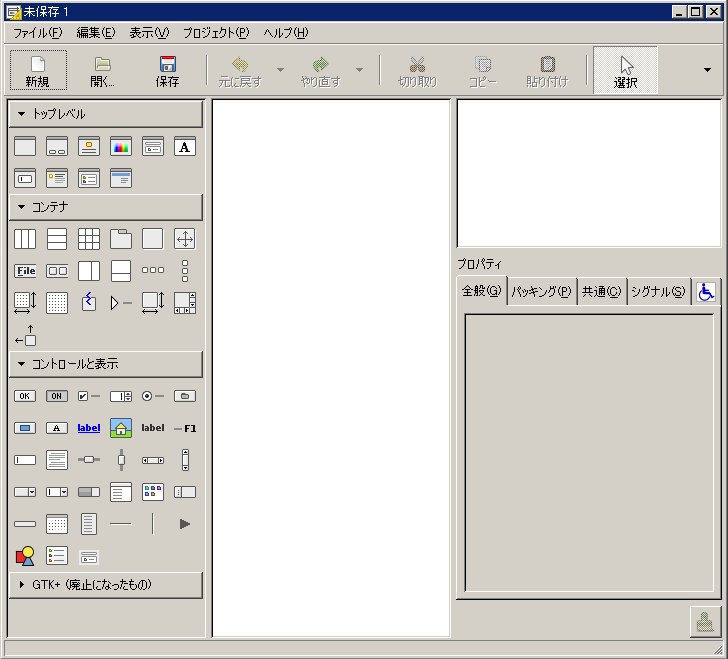Click the 貼り付け paste button
Screen dimensions: 728x659
coord(547,71)
